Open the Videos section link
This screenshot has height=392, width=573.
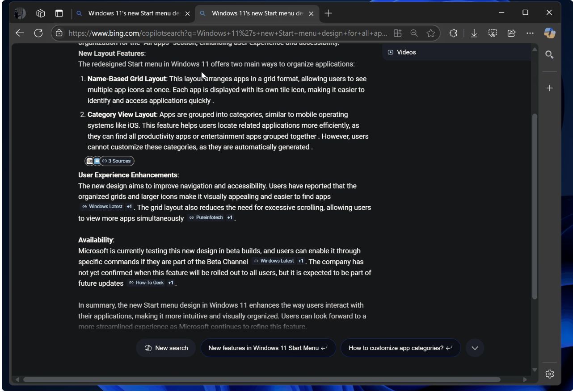(402, 52)
